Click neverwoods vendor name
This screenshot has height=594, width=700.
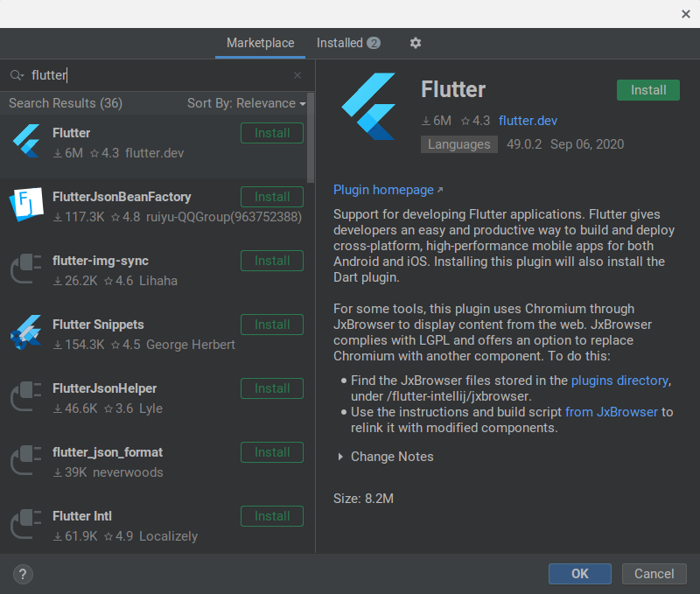pos(128,472)
